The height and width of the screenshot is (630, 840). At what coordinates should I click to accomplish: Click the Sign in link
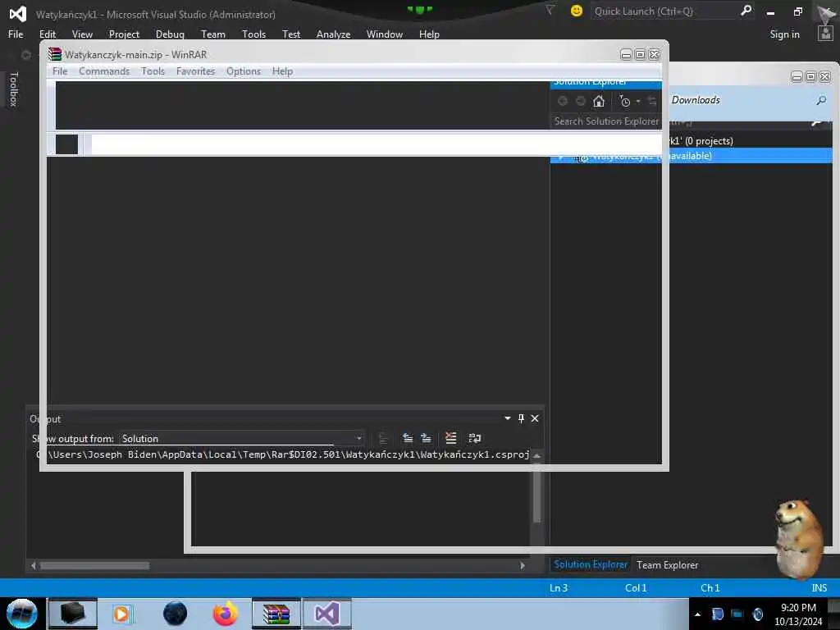(x=784, y=34)
